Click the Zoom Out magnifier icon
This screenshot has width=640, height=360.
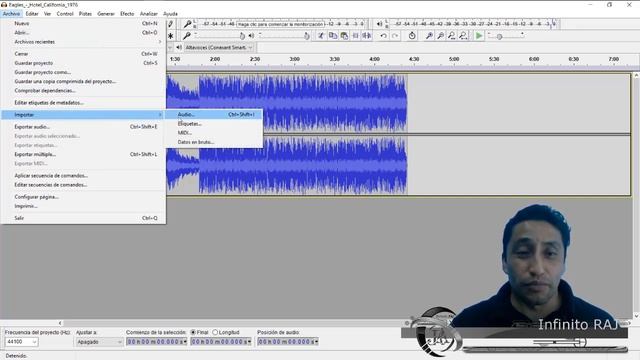[x=440, y=36]
